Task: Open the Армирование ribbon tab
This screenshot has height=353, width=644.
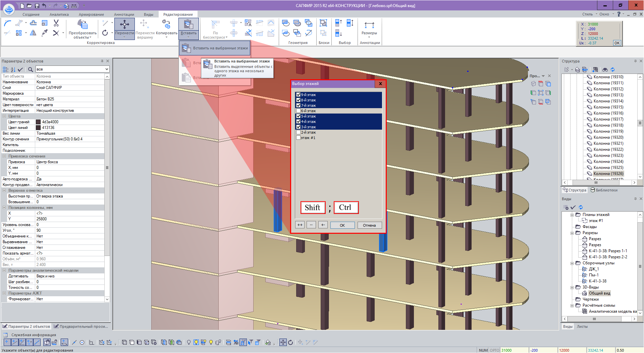Action: click(91, 14)
